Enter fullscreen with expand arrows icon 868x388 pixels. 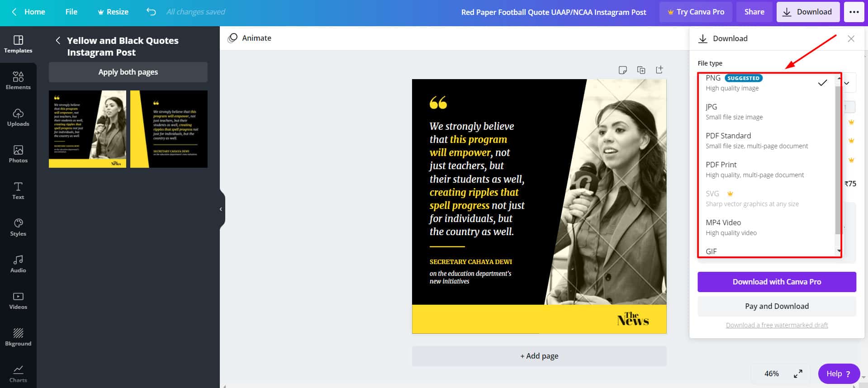click(798, 374)
